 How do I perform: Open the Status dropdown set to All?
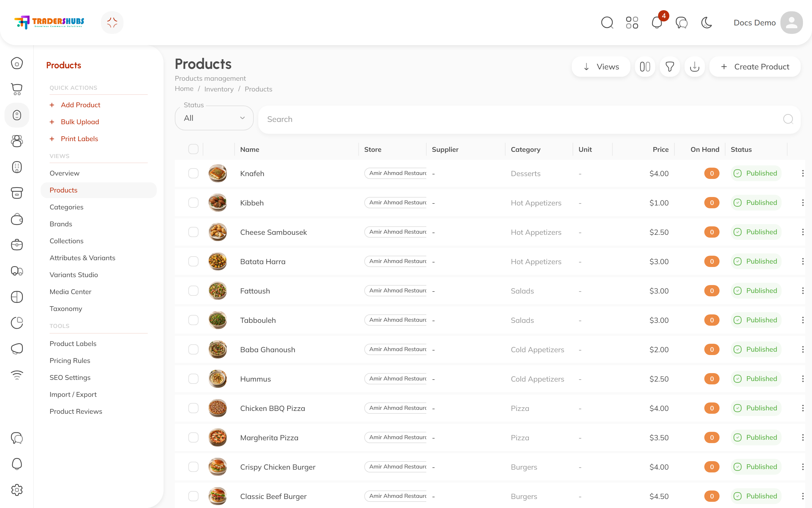(x=214, y=118)
